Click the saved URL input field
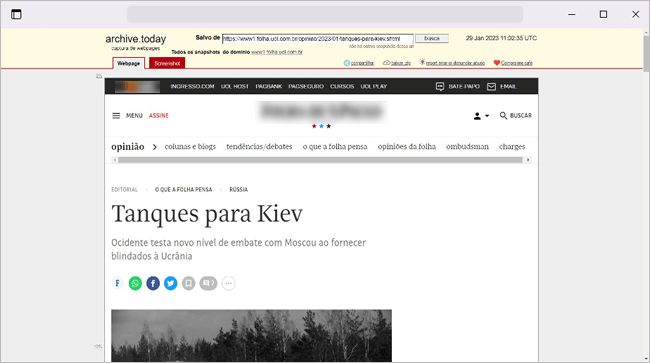The image size is (650, 363). [318, 39]
